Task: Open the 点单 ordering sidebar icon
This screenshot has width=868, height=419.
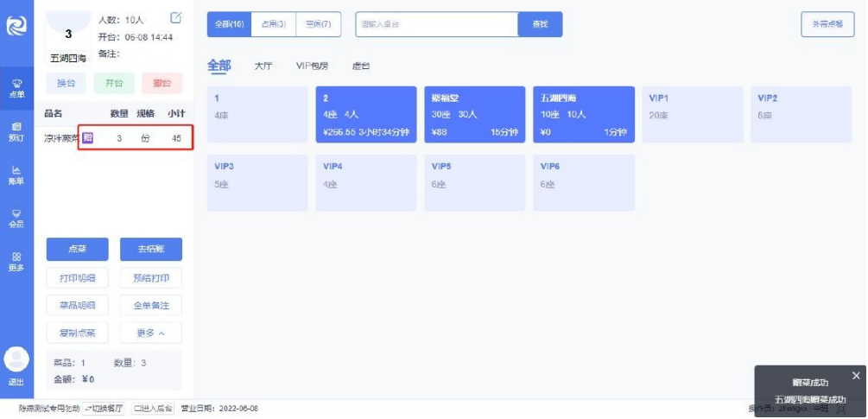Action: (x=16, y=89)
